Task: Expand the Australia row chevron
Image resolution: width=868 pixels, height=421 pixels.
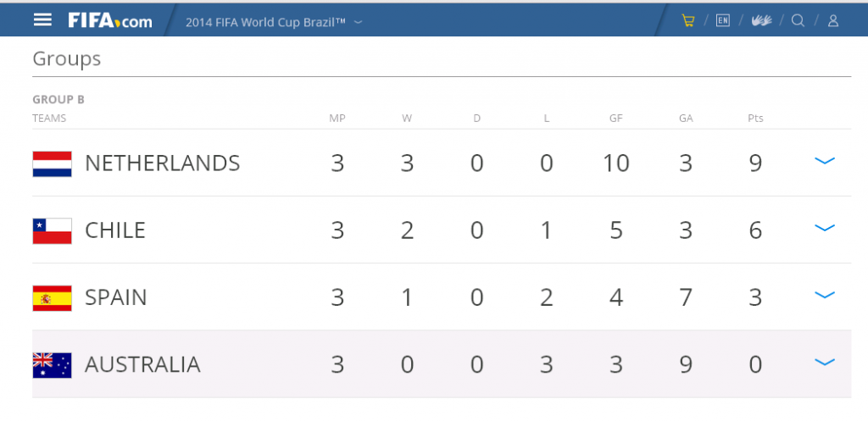Action: 824,363
